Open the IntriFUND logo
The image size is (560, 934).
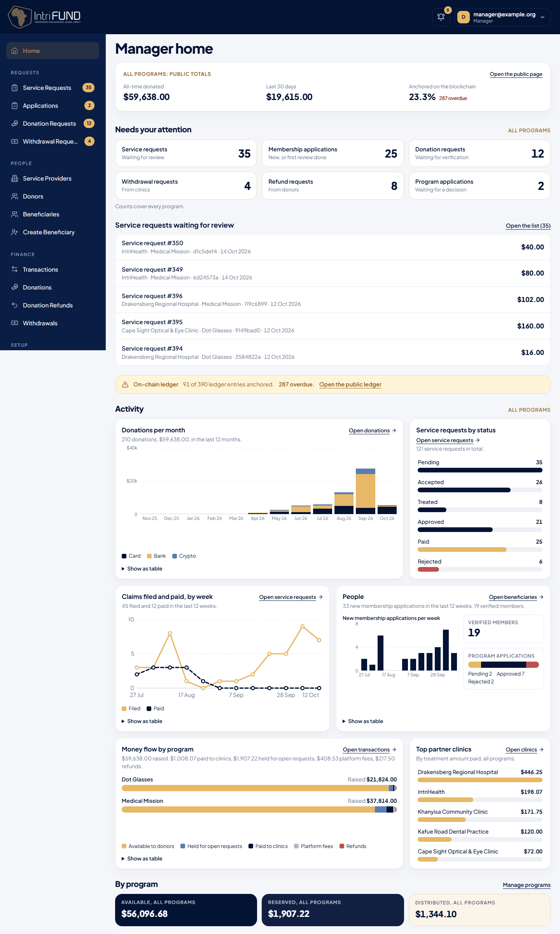pos(44,17)
